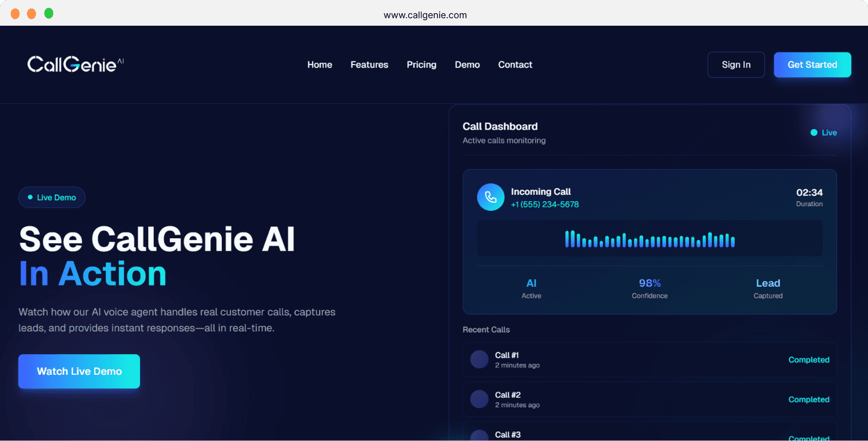
Task: Click the AI Active stat
Action: pyautogui.click(x=531, y=288)
